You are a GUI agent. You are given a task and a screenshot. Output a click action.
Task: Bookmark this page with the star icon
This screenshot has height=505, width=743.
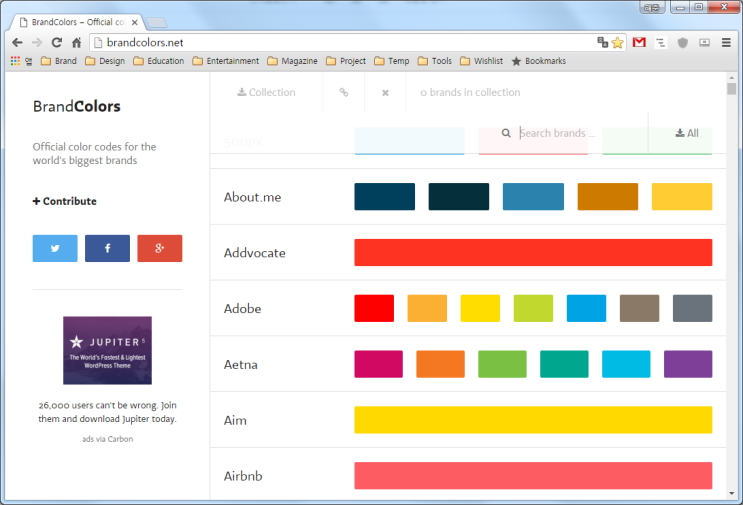coord(618,43)
